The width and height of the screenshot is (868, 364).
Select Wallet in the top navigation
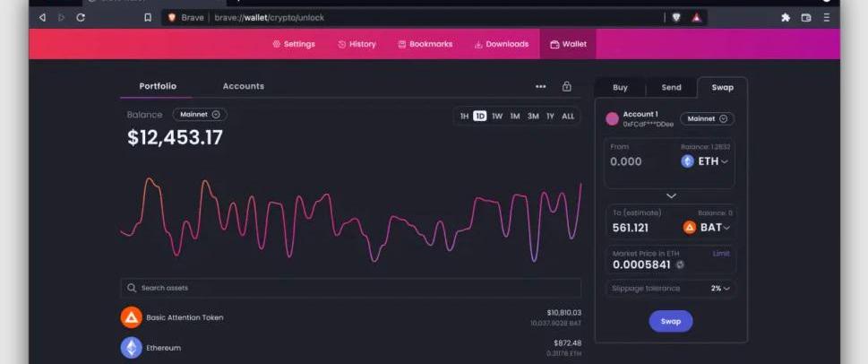pyautogui.click(x=568, y=44)
